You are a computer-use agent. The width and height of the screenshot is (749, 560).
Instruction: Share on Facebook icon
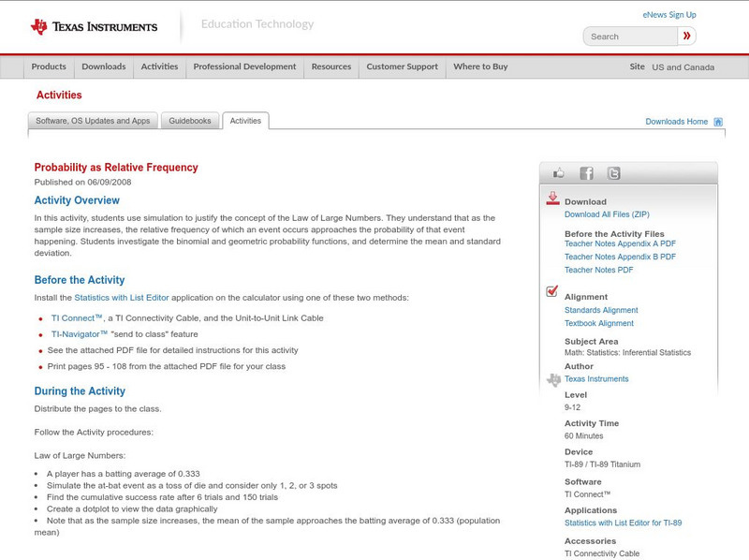586,173
